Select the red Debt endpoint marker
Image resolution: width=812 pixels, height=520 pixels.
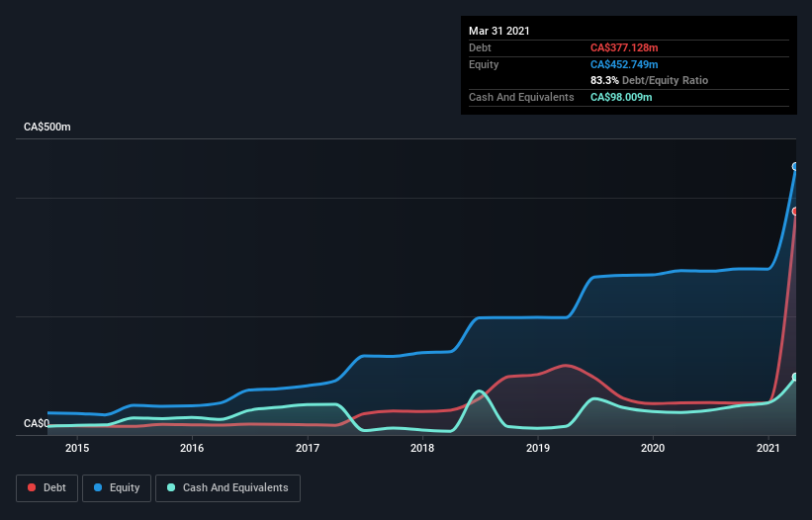tap(795, 212)
